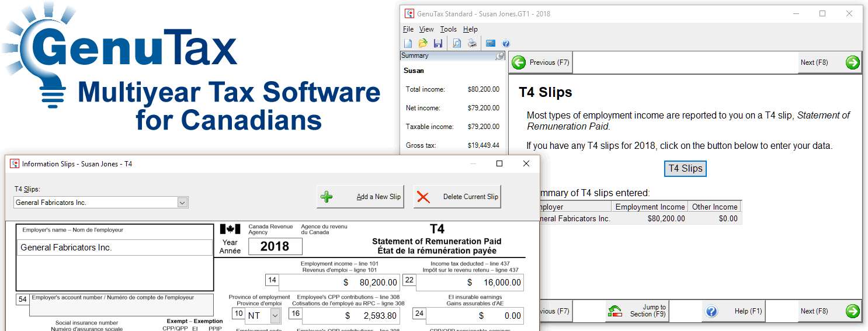The image size is (868, 331).
Task: Click Previous (F7) in the top navigation bar
Action: 541,62
